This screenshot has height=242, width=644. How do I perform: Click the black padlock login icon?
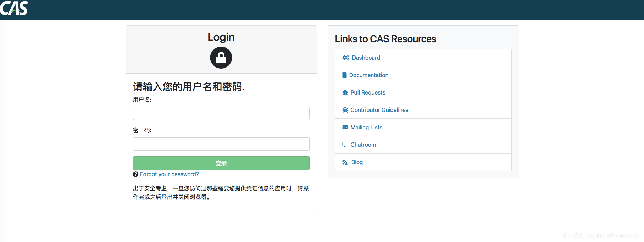click(221, 58)
